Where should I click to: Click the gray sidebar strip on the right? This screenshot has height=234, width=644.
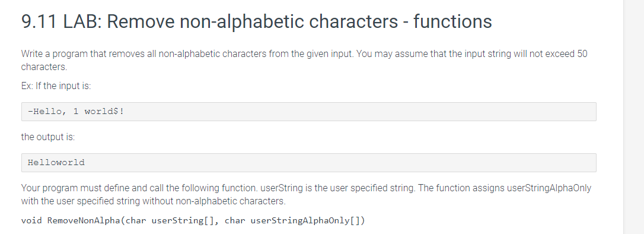click(x=634, y=117)
